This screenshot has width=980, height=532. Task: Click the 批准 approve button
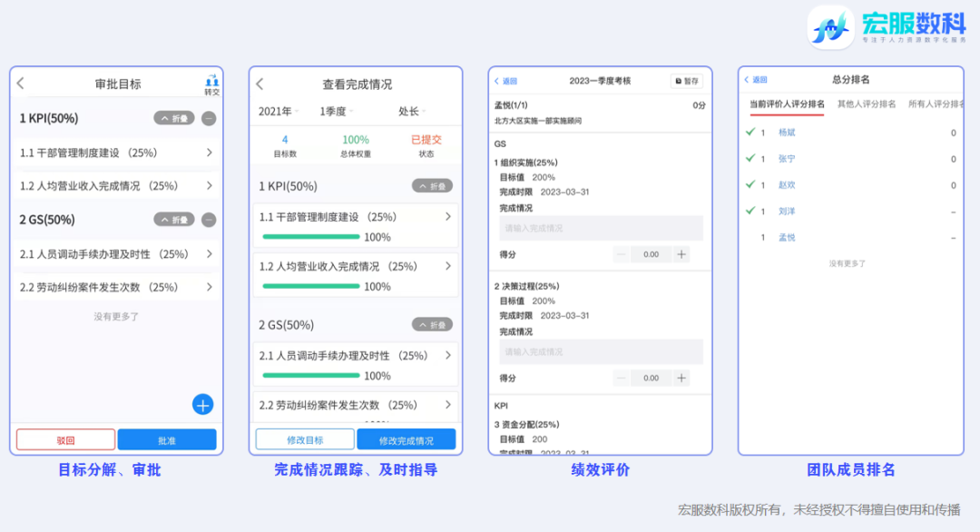pyautogui.click(x=166, y=438)
